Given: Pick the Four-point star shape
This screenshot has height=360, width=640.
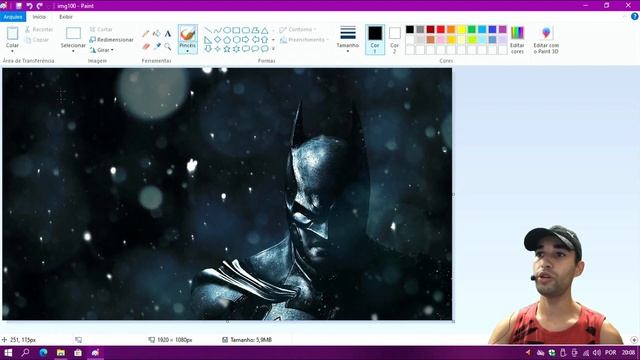Looking at the screenshot, I should [x=218, y=49].
